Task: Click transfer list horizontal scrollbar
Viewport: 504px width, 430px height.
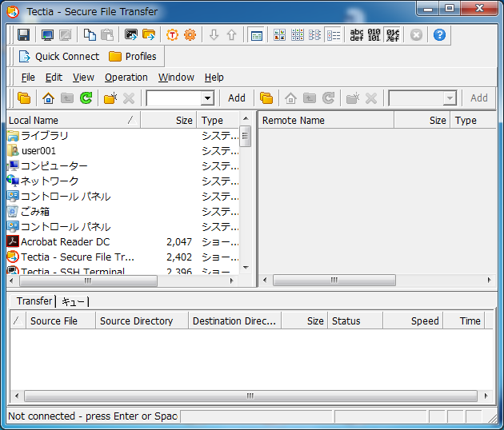Action: coord(250,396)
